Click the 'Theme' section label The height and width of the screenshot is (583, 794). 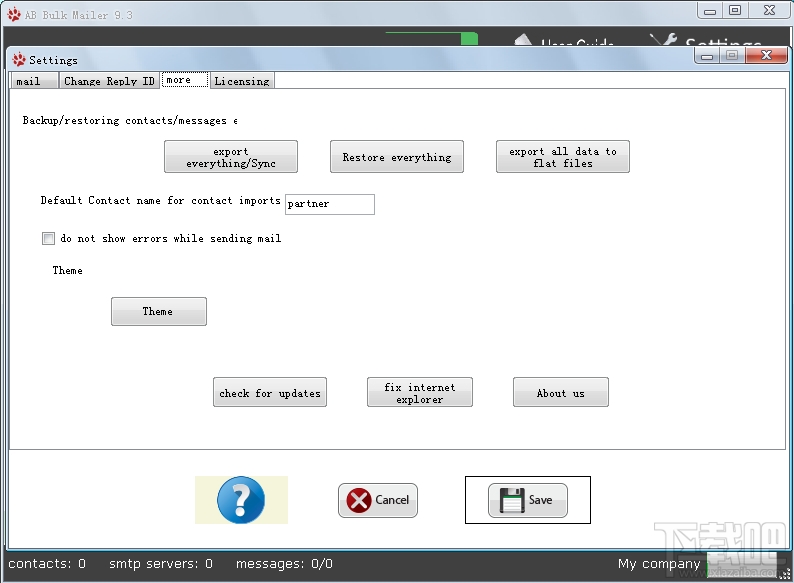(67, 270)
